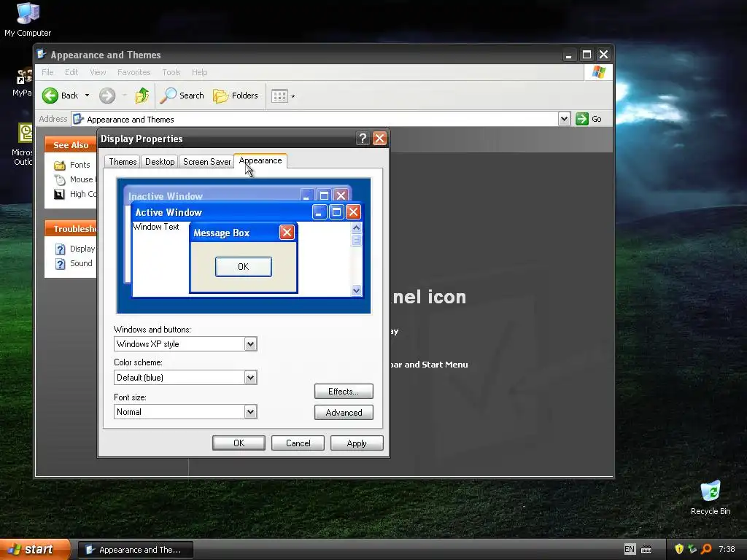Screen dimensions: 747x560
Task: Open the Favorites menu
Action: [134, 72]
